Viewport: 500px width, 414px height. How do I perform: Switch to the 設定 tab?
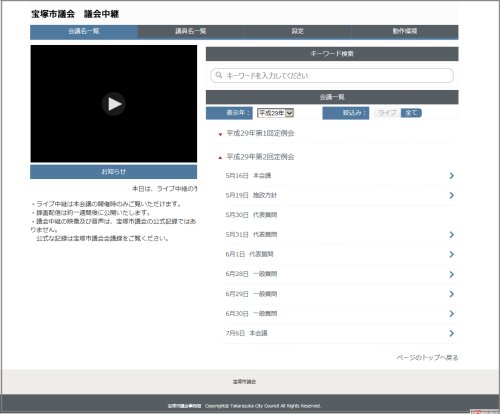298,31
